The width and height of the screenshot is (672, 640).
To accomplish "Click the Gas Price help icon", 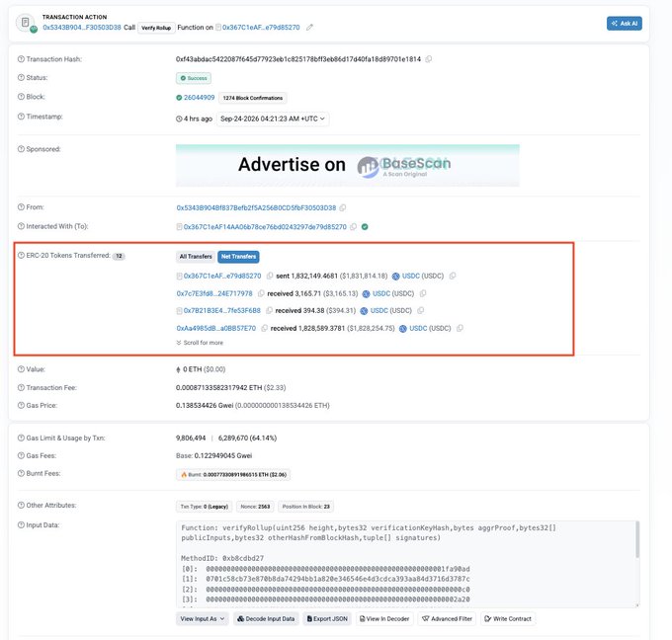I will pos(21,405).
